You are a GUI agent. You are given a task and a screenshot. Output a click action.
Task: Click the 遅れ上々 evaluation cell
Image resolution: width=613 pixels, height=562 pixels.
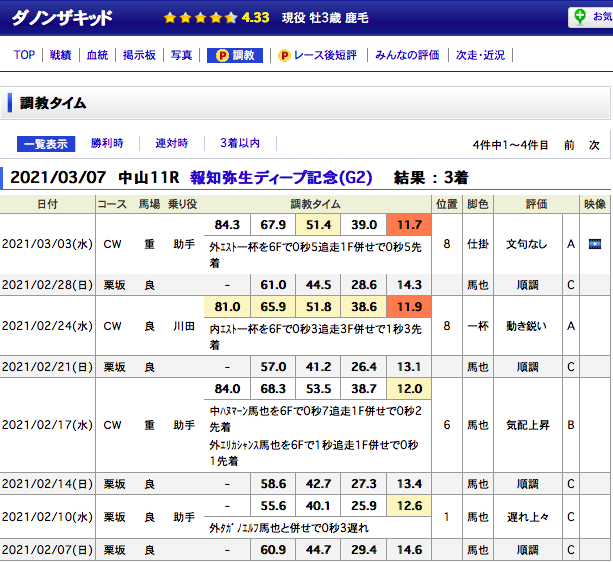(x=528, y=517)
